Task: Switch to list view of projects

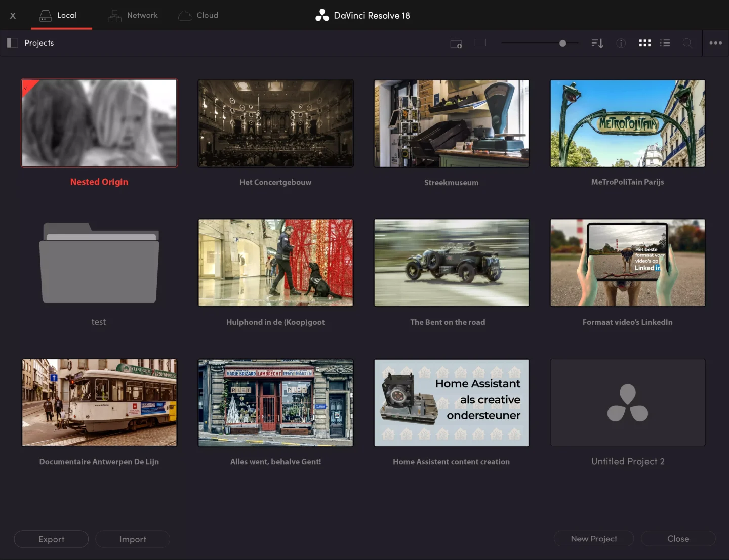Action: (665, 43)
